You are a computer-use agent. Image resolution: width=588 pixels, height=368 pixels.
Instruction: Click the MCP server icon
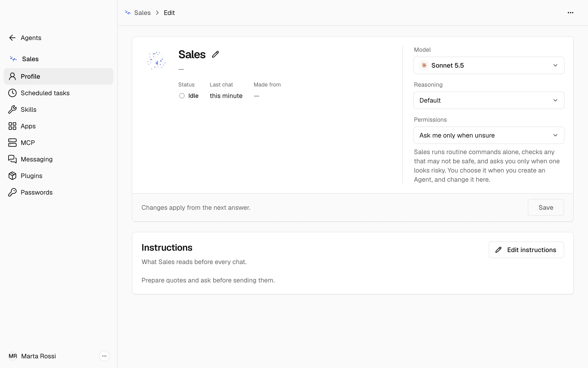tap(12, 143)
